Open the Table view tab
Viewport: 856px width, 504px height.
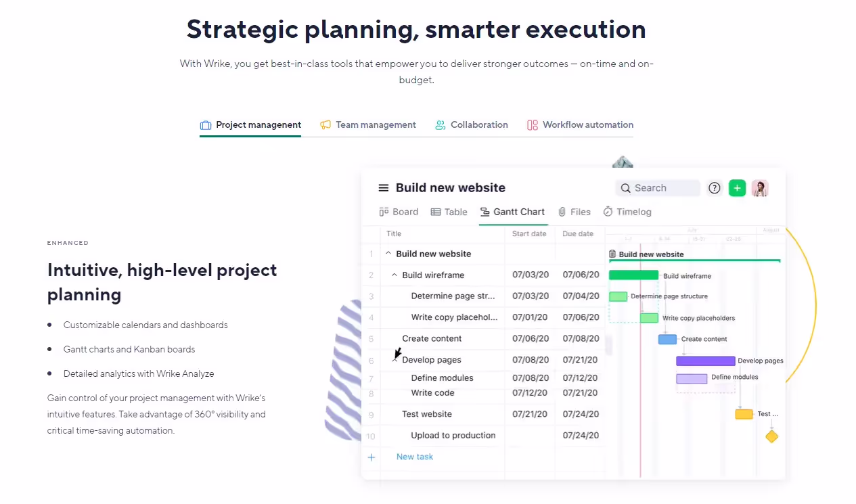click(x=449, y=212)
